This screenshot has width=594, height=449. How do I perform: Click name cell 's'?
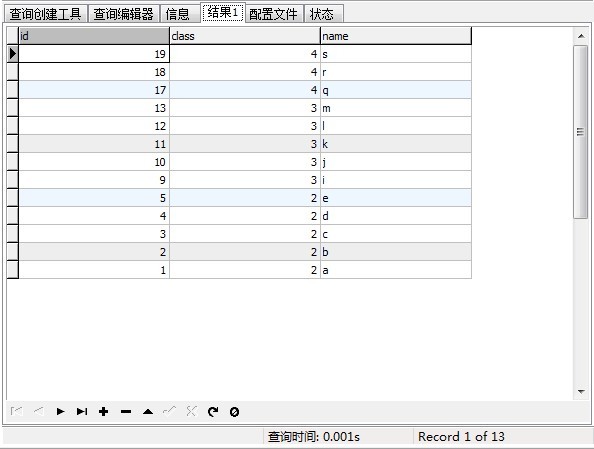pyautogui.click(x=396, y=54)
